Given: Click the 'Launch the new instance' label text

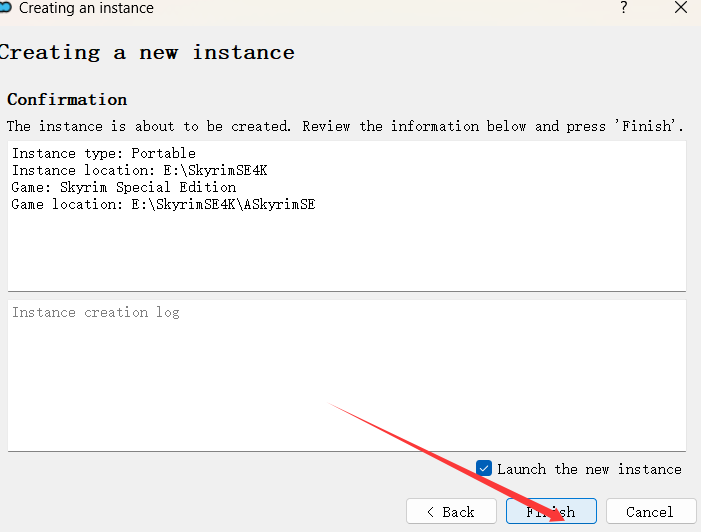Looking at the screenshot, I should pos(589,469).
